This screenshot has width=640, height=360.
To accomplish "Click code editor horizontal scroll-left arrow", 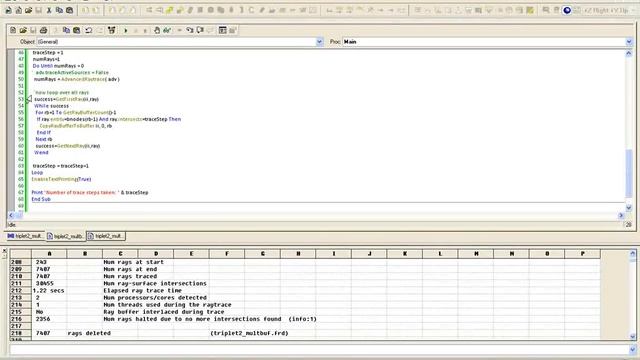I will pyautogui.click(x=11, y=216).
